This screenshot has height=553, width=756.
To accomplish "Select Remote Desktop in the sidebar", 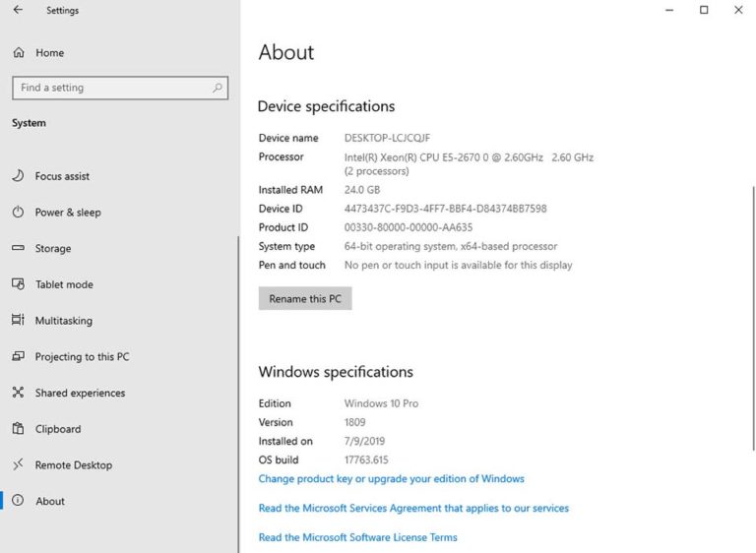I will pyautogui.click(x=74, y=465).
